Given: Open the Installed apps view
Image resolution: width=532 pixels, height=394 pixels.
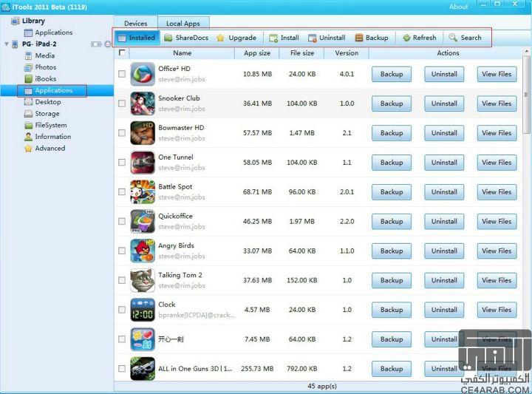Looking at the screenshot, I should (137, 38).
